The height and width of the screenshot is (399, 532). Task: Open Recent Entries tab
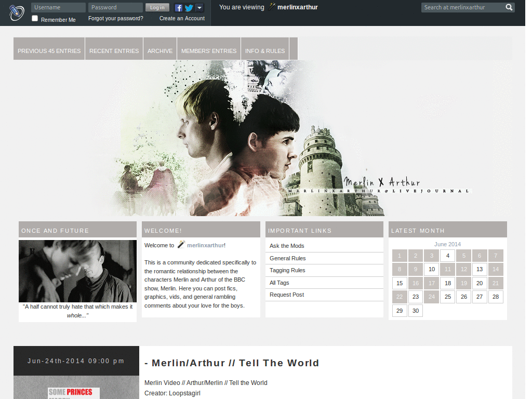tap(114, 49)
